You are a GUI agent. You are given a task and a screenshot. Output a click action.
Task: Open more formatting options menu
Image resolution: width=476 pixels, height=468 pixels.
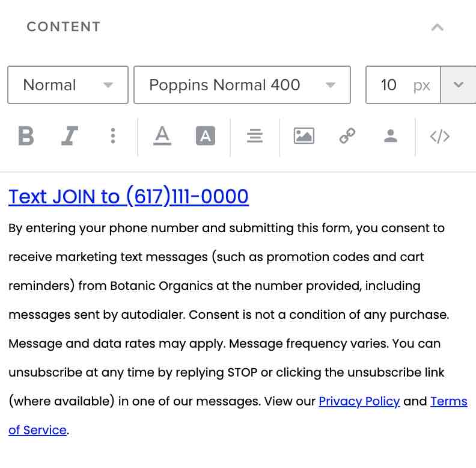[x=113, y=137]
